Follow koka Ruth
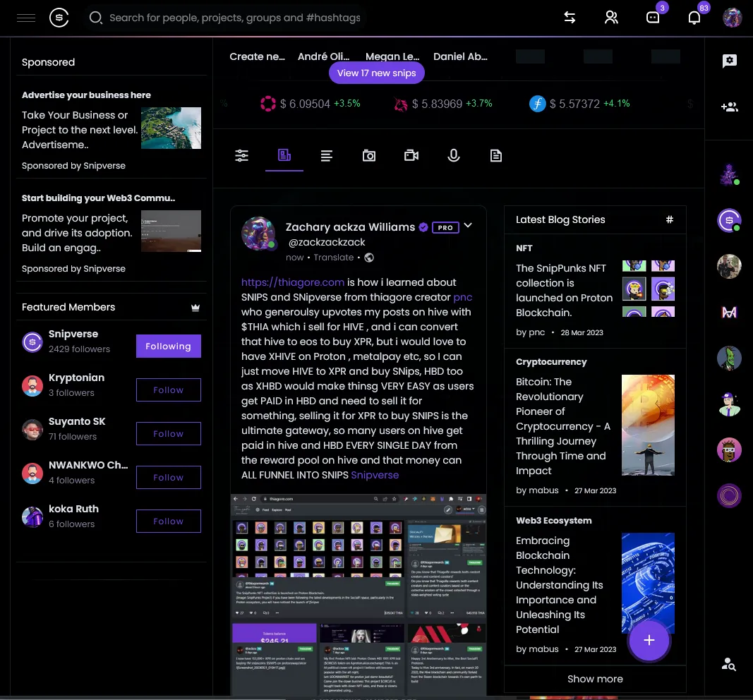Viewport: 753px width, 700px height. pos(169,521)
